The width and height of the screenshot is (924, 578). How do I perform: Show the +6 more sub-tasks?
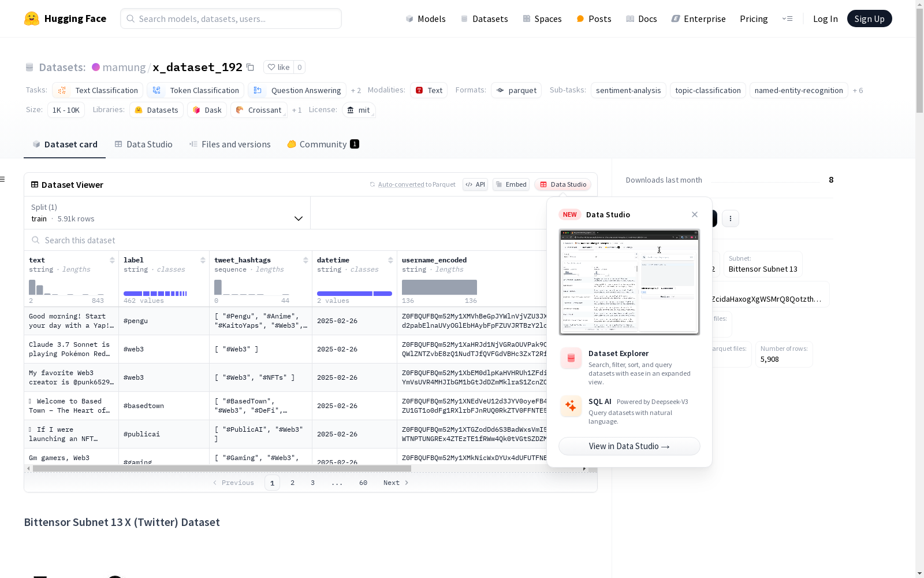(858, 91)
